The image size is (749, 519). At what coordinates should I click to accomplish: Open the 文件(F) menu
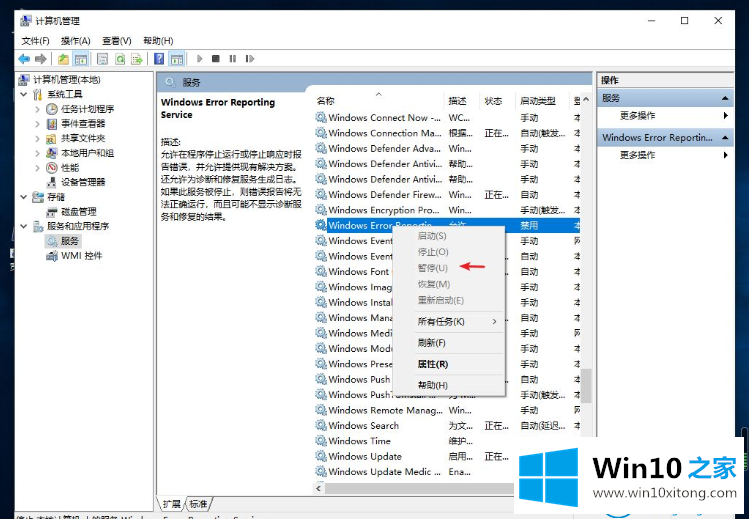pyautogui.click(x=35, y=41)
